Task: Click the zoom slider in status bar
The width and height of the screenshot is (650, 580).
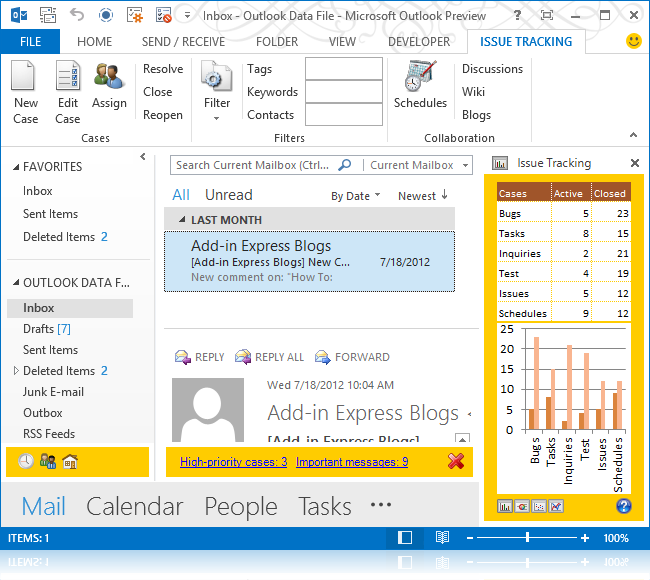Action: click(527, 538)
